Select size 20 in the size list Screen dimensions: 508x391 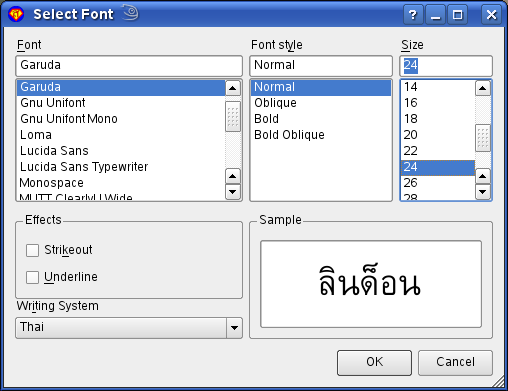[438, 135]
